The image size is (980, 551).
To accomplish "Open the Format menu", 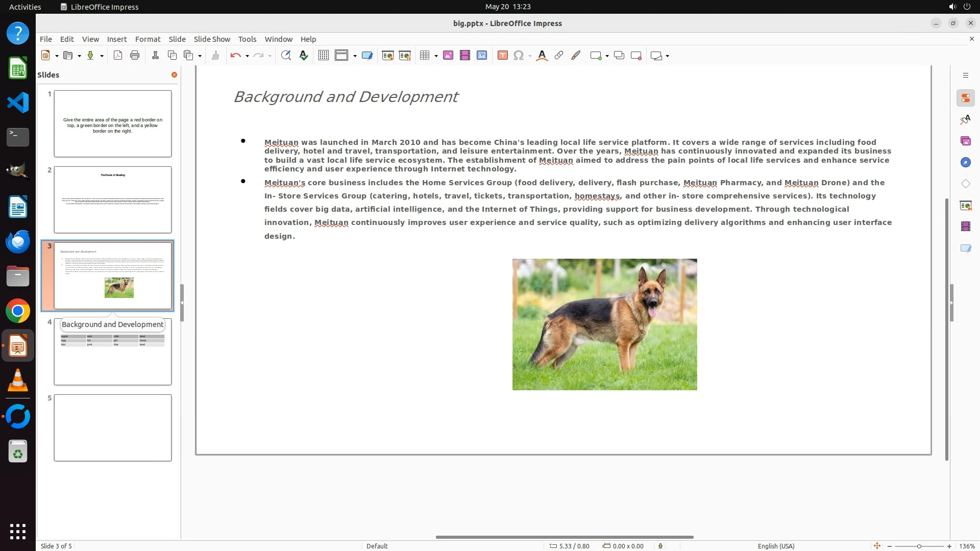I will [x=148, y=39].
